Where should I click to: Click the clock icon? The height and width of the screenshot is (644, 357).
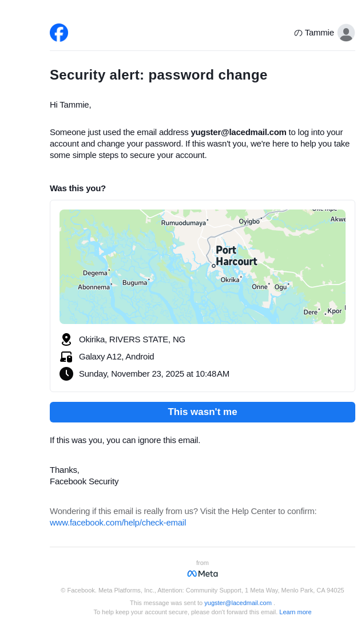(x=66, y=374)
